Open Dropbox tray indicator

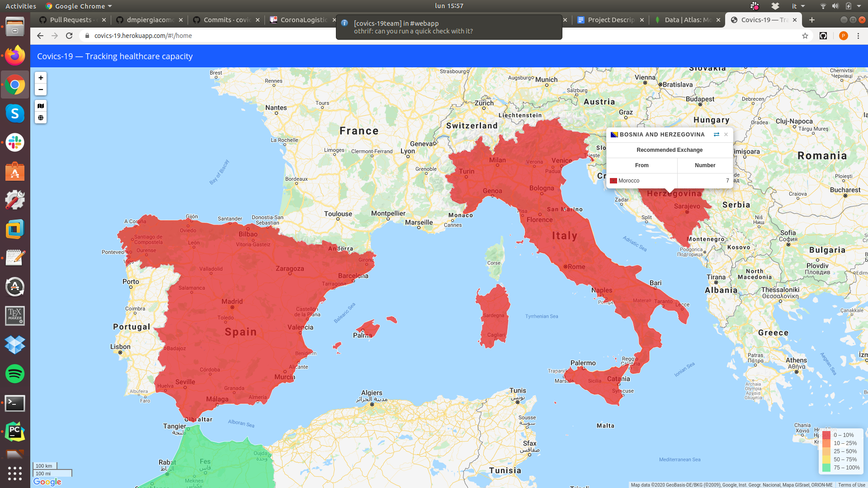pyautogui.click(x=775, y=6)
